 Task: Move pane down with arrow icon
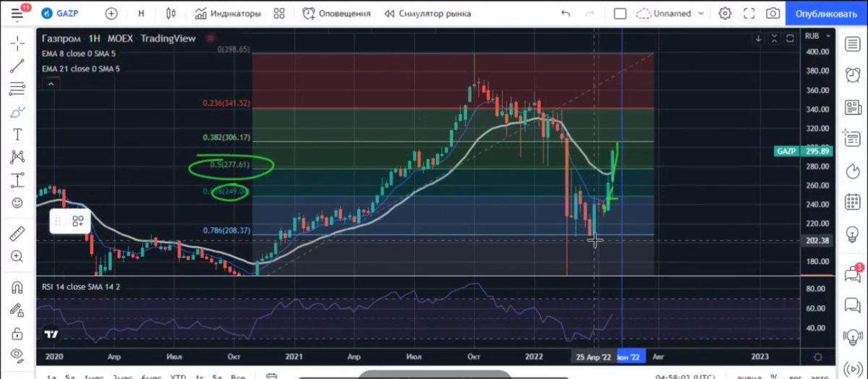pos(759,38)
